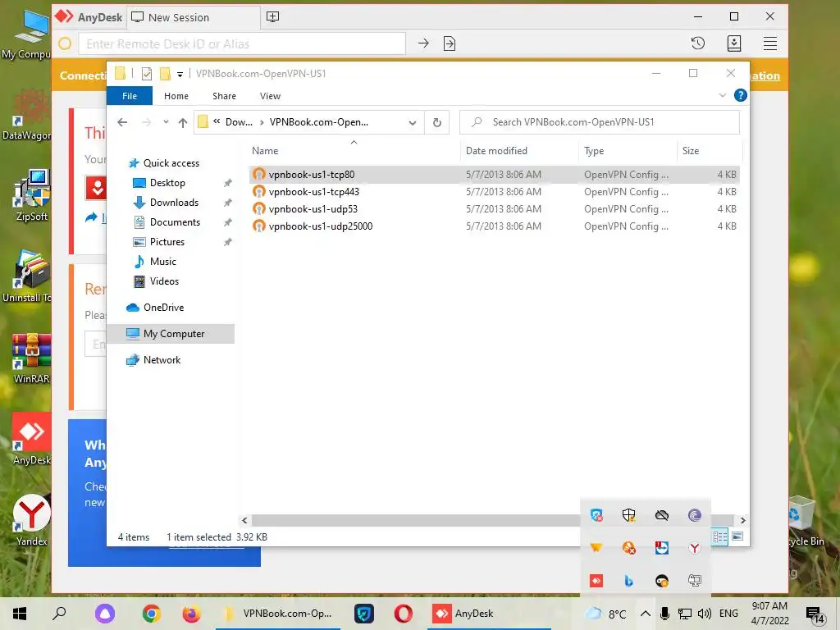
Task: Click the Properties checkmark quick-access icon
Action: click(146, 74)
